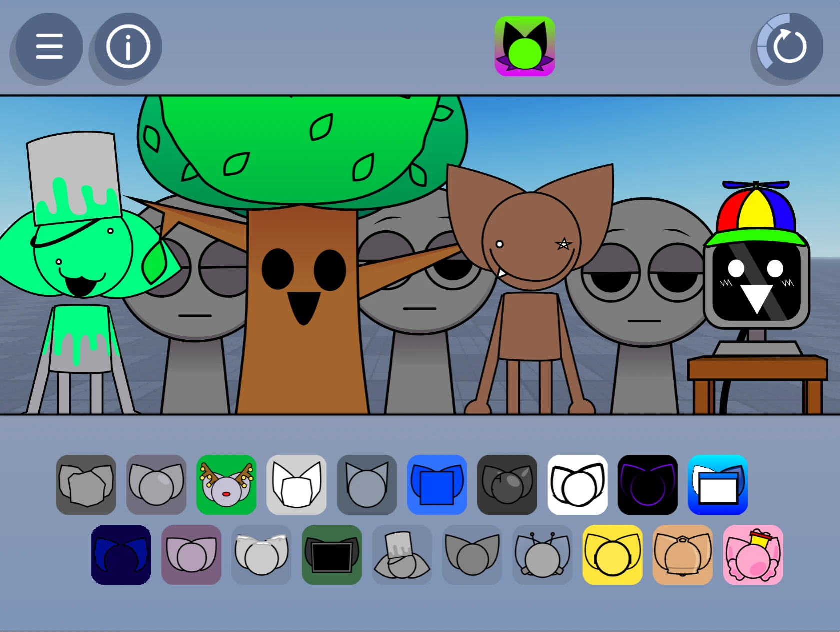Select the purple-outlined black cat icon
840x632 pixels.
click(648, 484)
